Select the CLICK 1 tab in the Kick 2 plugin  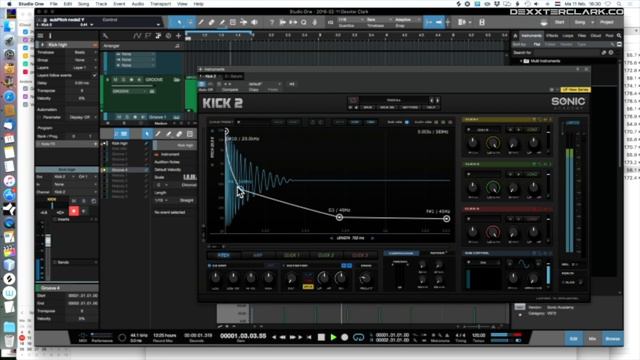(x=291, y=255)
